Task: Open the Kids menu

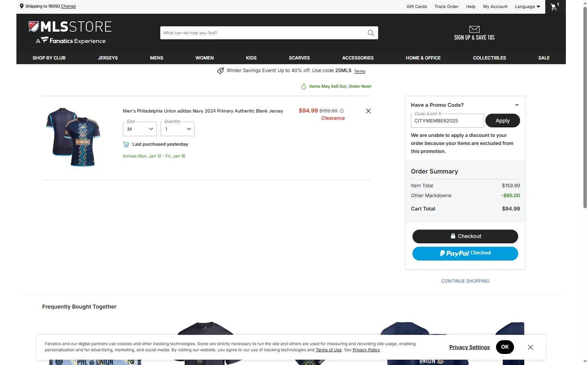Action: point(251,58)
